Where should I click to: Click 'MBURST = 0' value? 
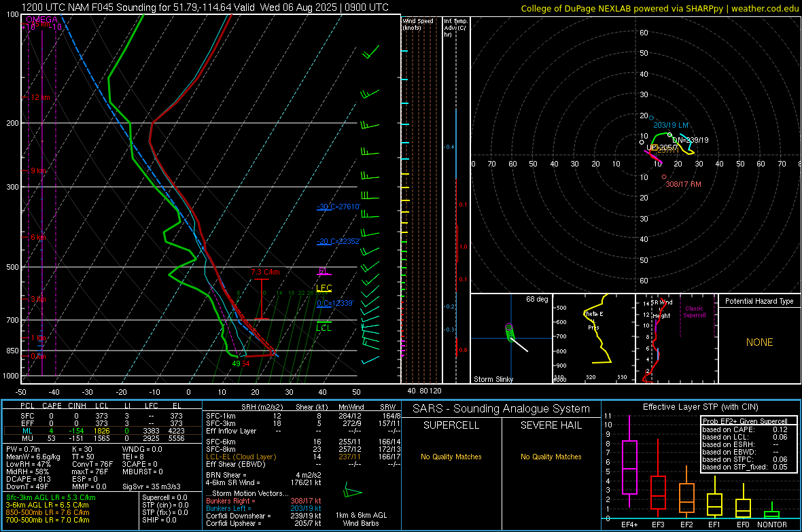pyautogui.click(x=142, y=472)
